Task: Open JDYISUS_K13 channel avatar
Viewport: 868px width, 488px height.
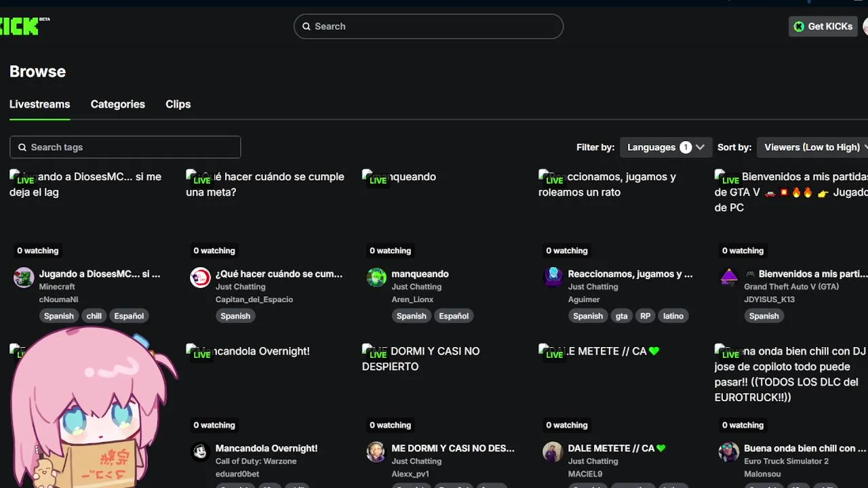Action: click(729, 277)
